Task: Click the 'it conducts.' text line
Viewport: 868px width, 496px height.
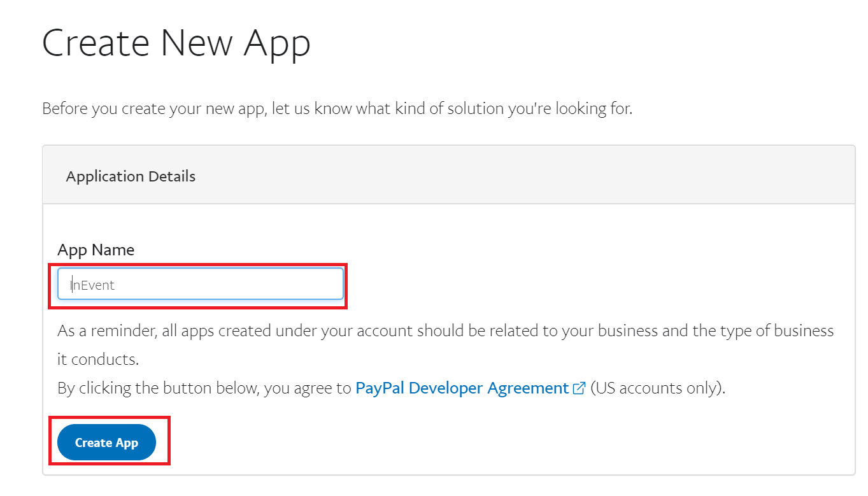Action: (x=98, y=359)
